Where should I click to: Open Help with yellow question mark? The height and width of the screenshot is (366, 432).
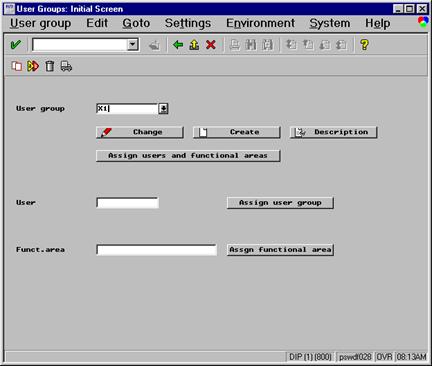click(x=364, y=45)
